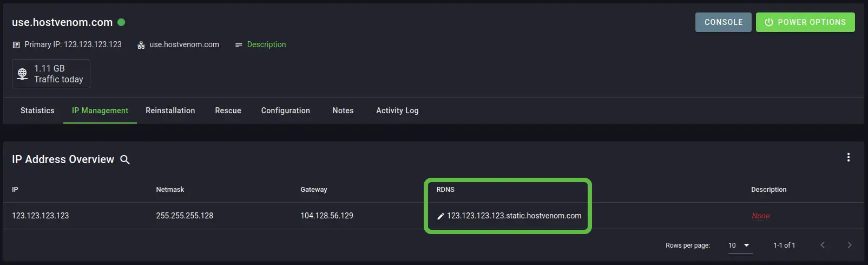Click the traffic globe icon
Image resolution: width=868 pixels, height=265 pixels.
(22, 74)
